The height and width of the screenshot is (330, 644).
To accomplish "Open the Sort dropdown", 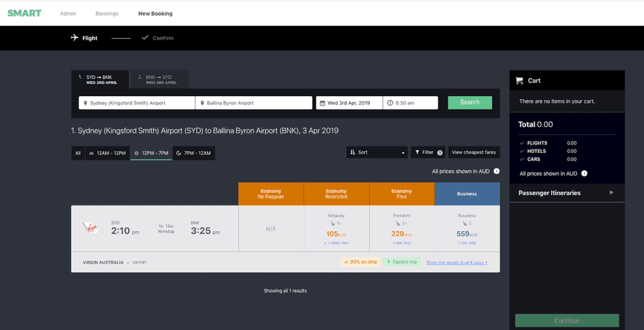I will point(377,152).
